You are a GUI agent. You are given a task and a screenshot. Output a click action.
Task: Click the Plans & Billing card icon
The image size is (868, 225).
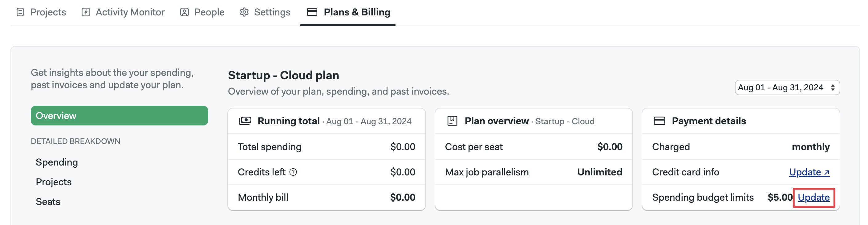point(312,12)
